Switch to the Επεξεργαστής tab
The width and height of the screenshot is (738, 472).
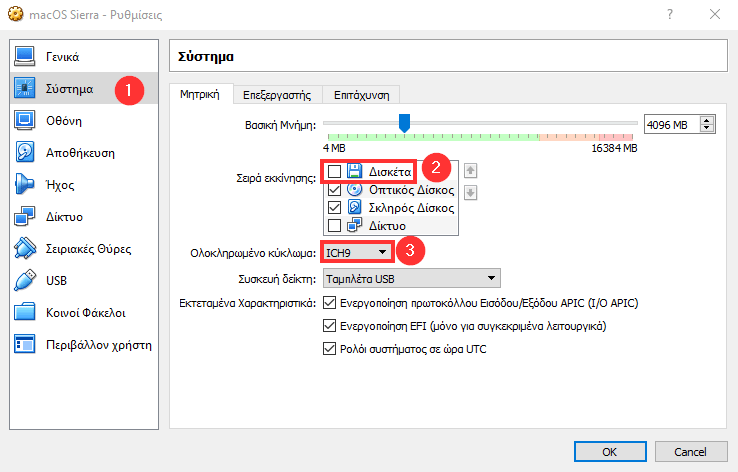click(x=277, y=95)
